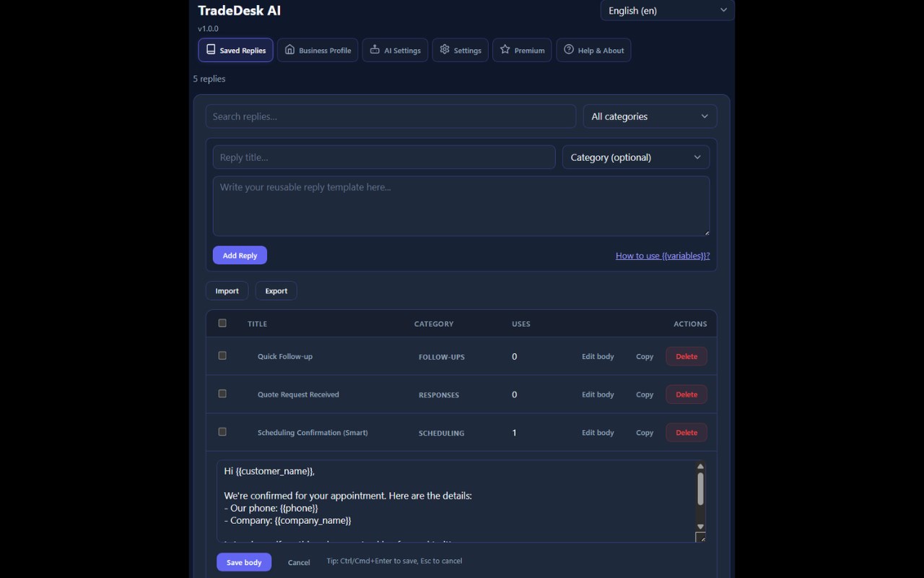Delete the Quote Request Received reply
Image resolution: width=924 pixels, height=578 pixels.
click(x=687, y=394)
